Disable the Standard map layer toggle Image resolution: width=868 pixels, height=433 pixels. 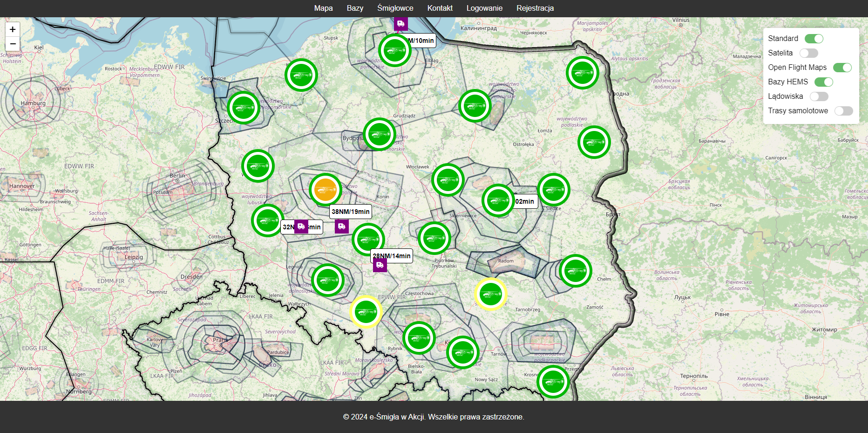pos(814,39)
